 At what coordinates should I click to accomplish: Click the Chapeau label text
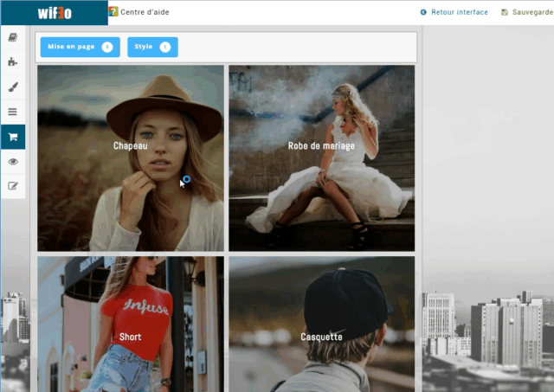(x=131, y=146)
